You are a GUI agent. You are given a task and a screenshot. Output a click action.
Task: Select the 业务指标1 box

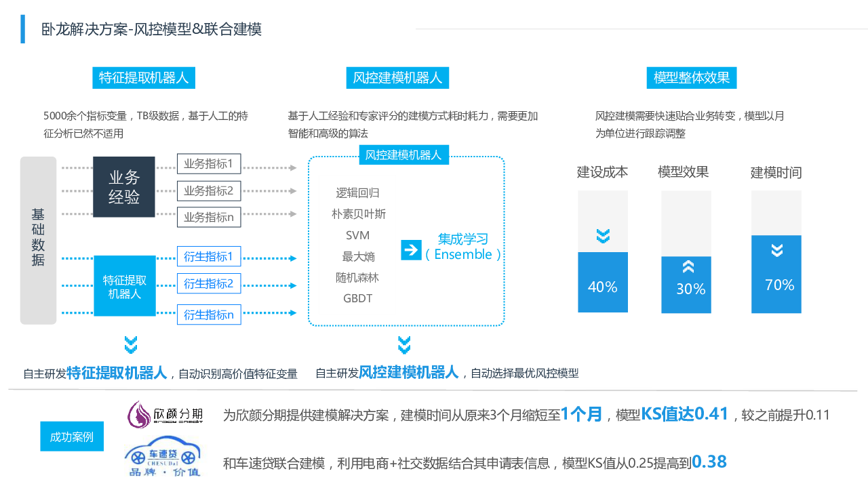click(209, 164)
